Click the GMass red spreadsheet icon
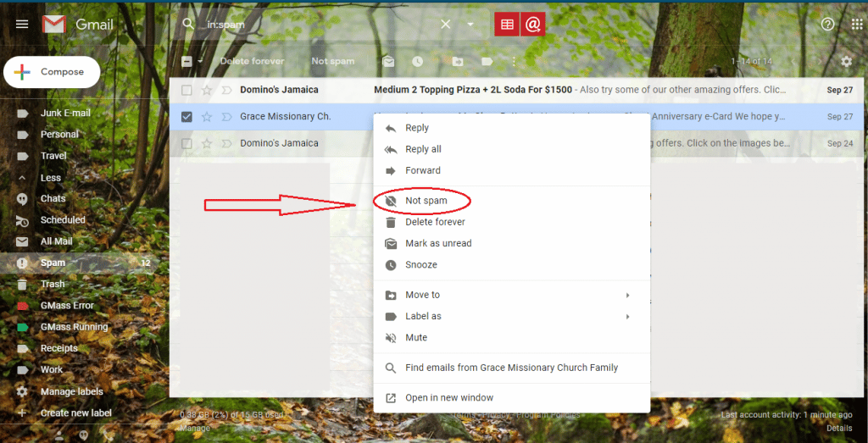Viewport: 868px width, 443px height. [507, 25]
